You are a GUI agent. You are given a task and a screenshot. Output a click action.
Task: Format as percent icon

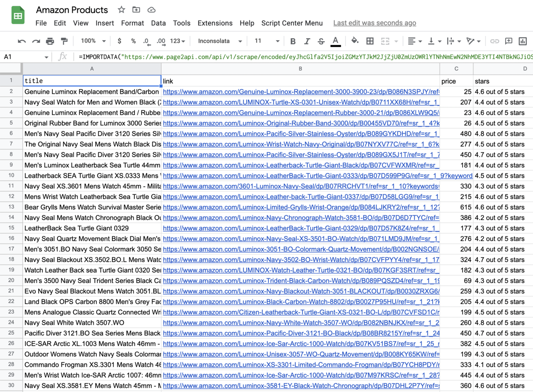coord(133,41)
